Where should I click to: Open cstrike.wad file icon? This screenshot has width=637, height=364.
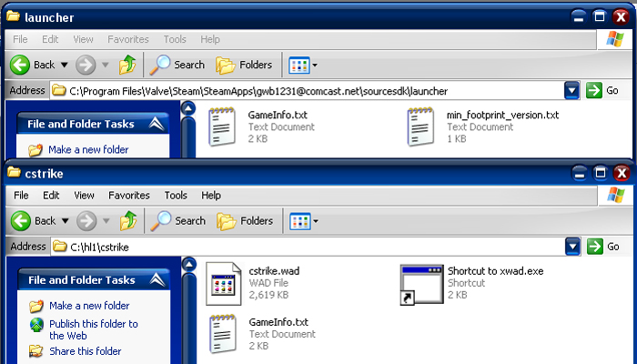pyautogui.click(x=222, y=283)
